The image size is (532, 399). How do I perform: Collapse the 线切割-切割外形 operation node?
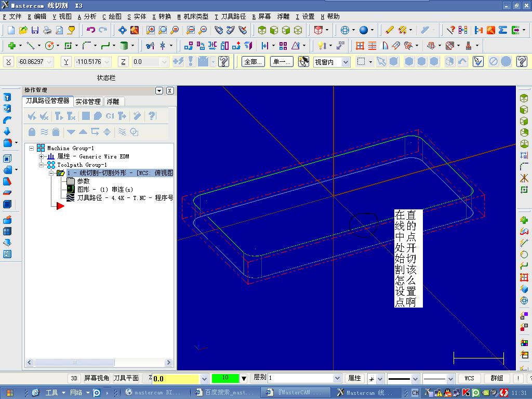[51, 173]
